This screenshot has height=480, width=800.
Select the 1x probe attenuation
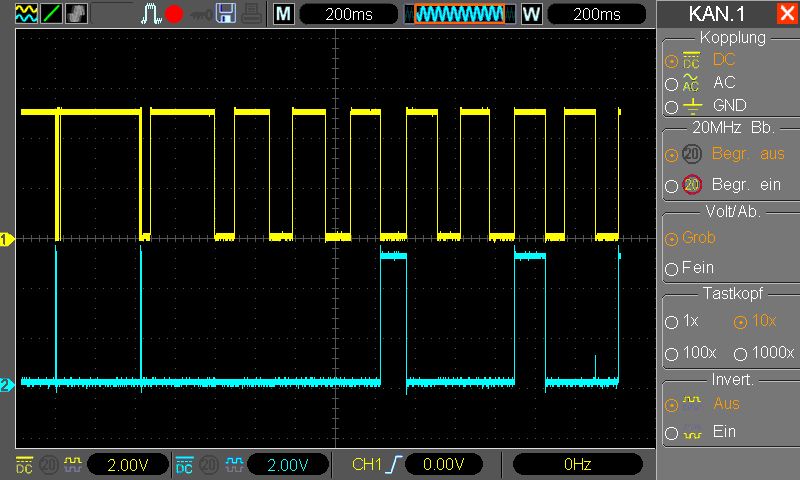tap(671, 323)
